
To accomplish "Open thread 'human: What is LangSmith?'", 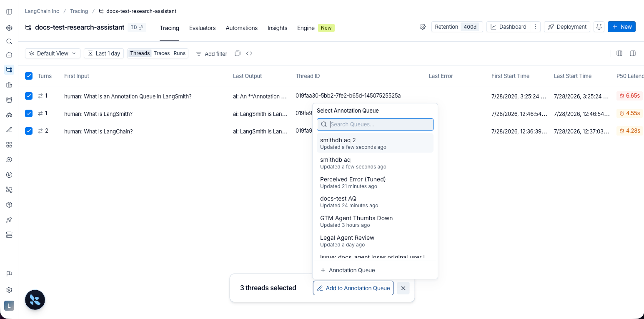I will point(98,114).
